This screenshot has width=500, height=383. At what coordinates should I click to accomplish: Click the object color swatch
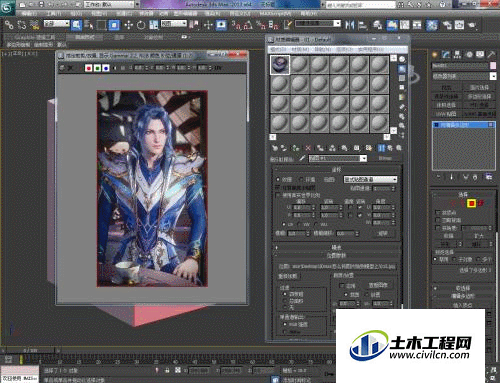(493, 66)
